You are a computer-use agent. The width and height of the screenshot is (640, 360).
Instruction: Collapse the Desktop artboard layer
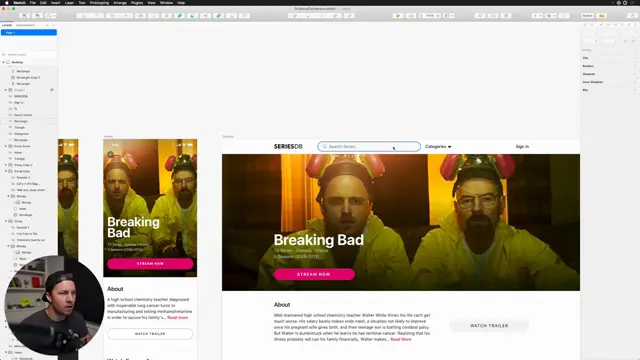[x=4, y=62]
